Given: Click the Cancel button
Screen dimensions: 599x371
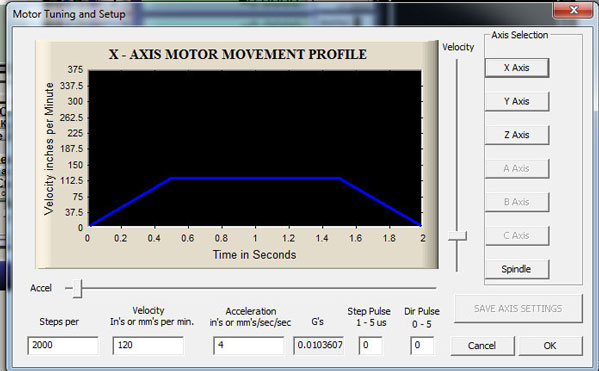Looking at the screenshot, I should tap(482, 346).
